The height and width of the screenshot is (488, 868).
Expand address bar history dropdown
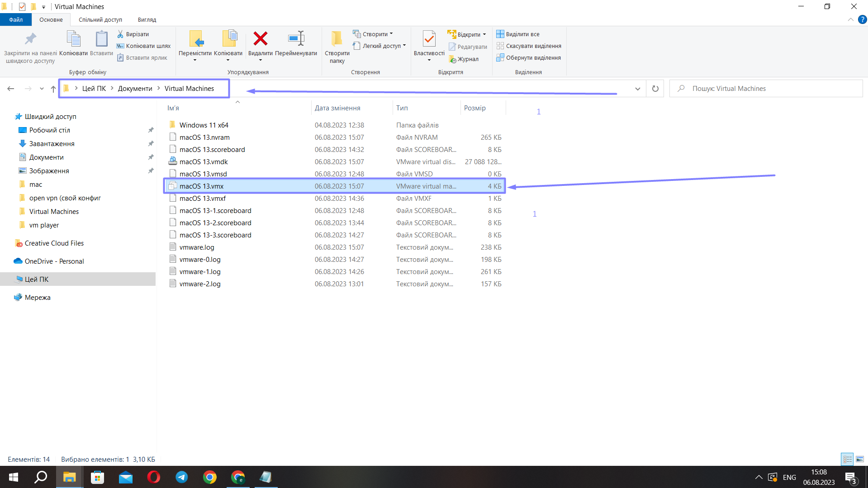tap(637, 89)
